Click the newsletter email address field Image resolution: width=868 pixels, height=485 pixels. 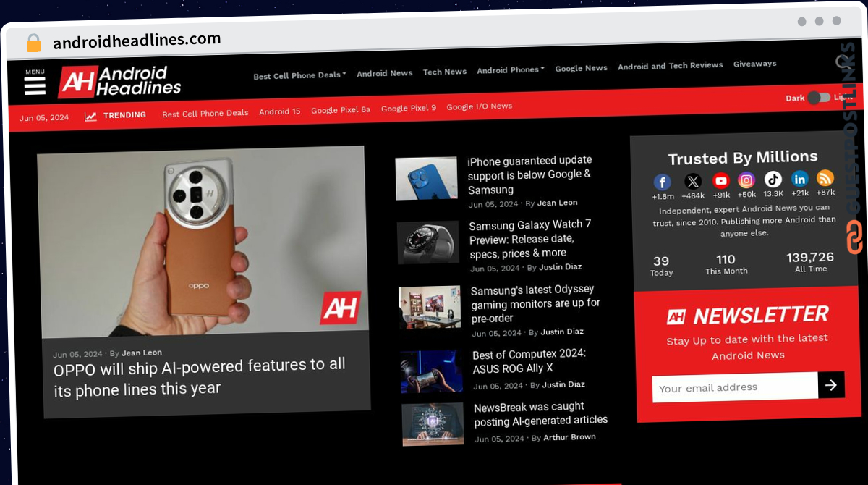pos(735,387)
